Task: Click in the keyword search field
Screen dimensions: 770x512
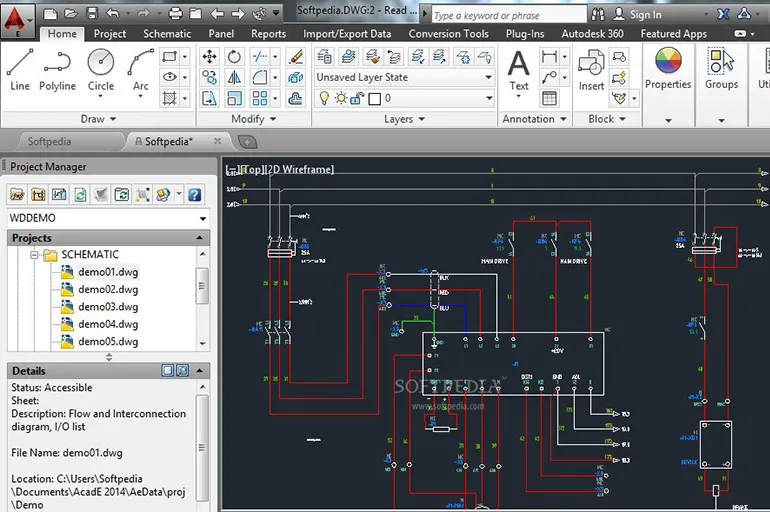Action: coord(508,15)
